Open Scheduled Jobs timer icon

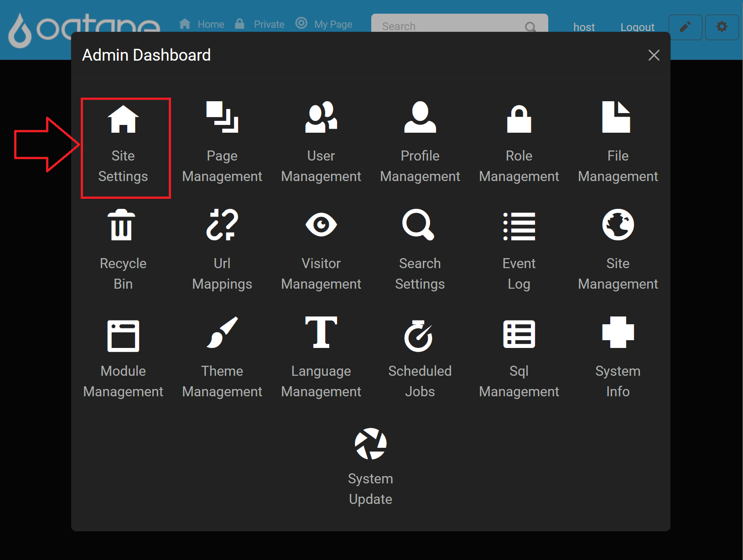click(x=418, y=336)
